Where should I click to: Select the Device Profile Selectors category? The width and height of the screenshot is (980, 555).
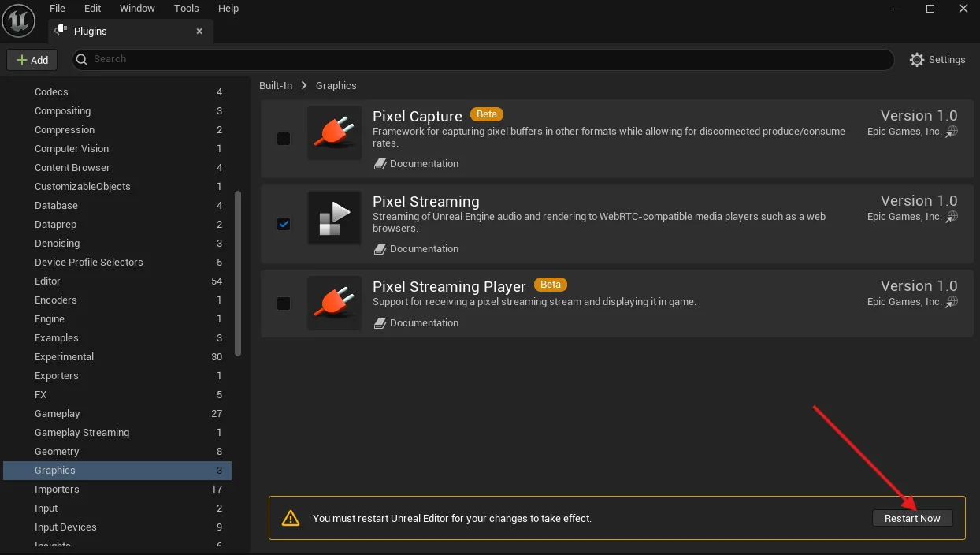pos(117,263)
